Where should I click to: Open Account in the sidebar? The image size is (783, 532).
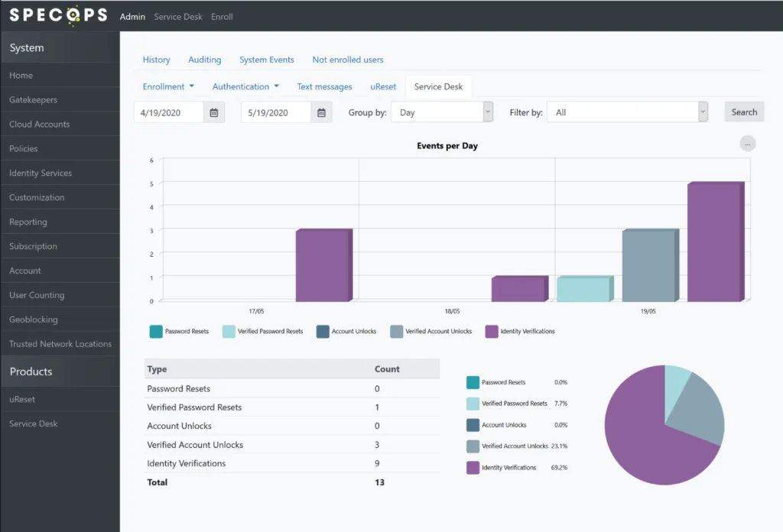pos(60,271)
